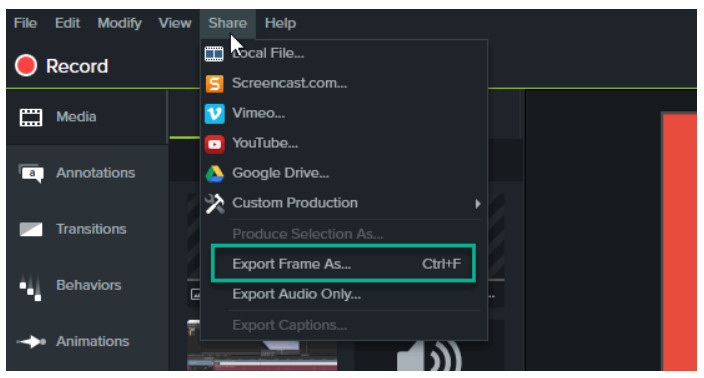The height and width of the screenshot is (378, 704).
Task: Click the red canvas preview area
Action: click(x=679, y=242)
